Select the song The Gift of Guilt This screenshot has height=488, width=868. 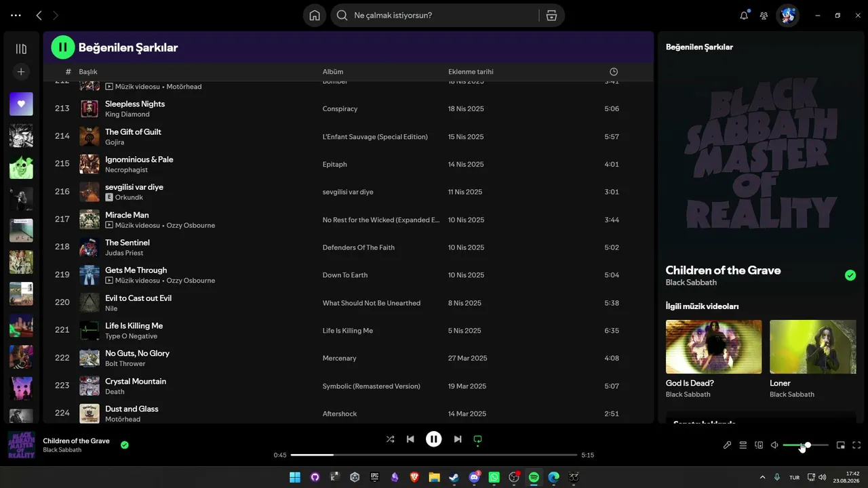[133, 131]
